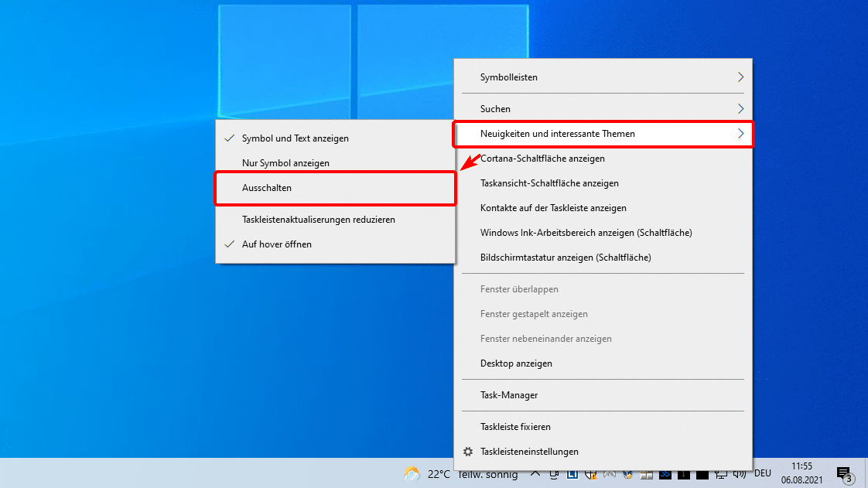Click the gear icon beside Taskleisteneinstellungen
868x488 pixels.
tap(467, 452)
